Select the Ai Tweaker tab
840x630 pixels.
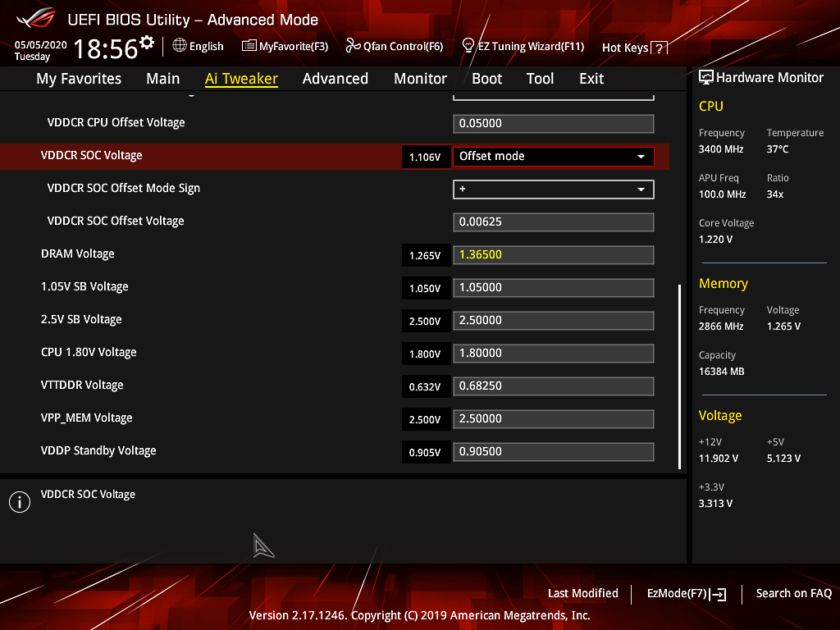click(x=241, y=79)
